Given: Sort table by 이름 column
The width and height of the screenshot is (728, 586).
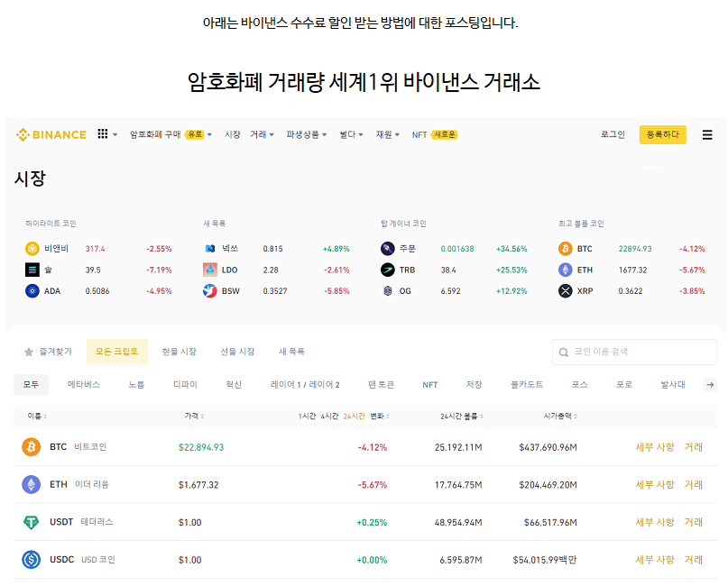Looking at the screenshot, I should [x=37, y=416].
